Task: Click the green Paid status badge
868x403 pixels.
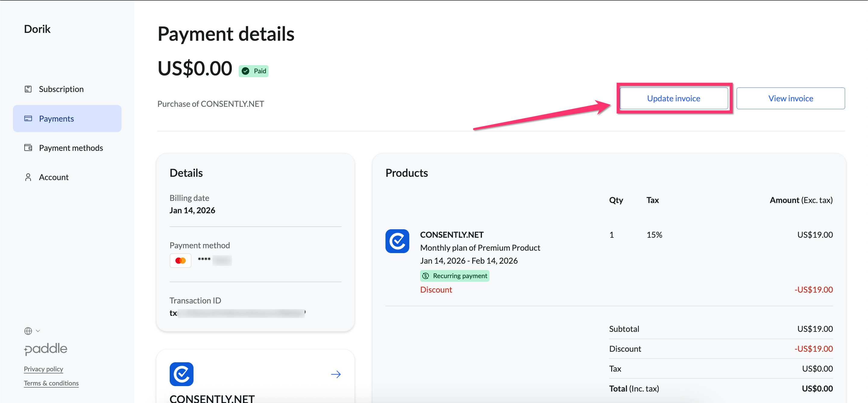Action: (x=253, y=71)
